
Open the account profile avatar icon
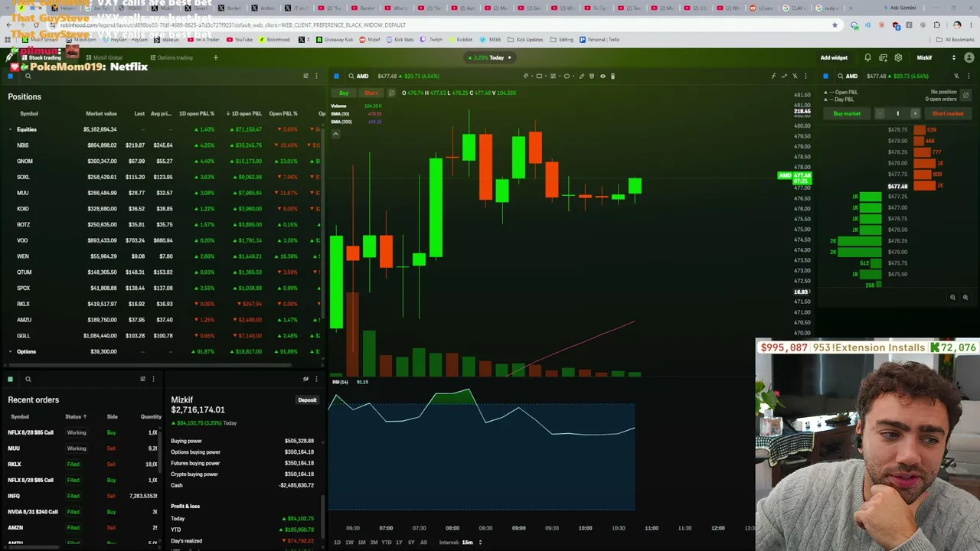pyautogui.click(x=969, y=57)
